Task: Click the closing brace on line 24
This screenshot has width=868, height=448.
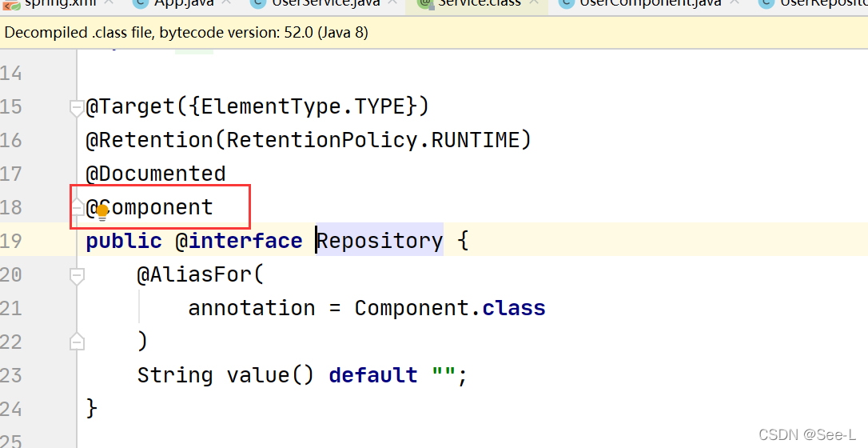Action: [x=93, y=410]
